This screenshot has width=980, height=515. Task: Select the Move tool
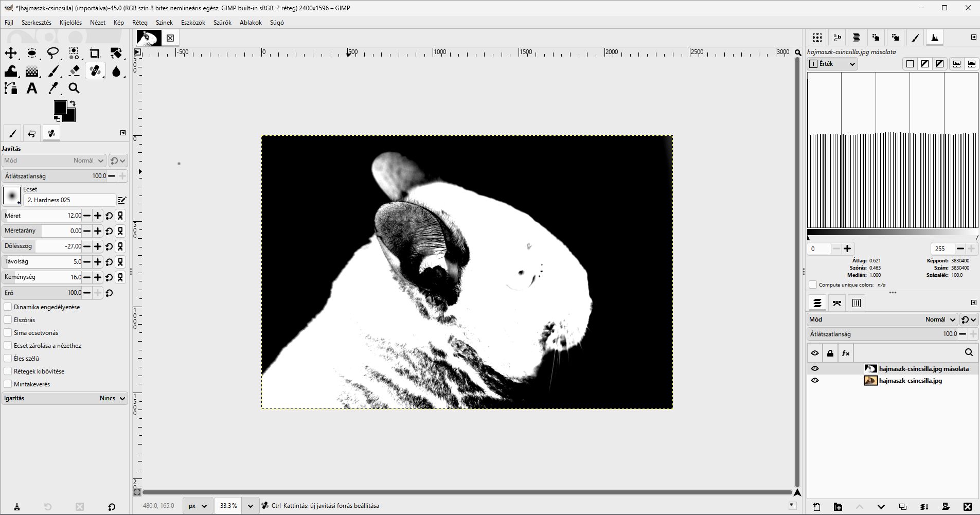pos(11,53)
